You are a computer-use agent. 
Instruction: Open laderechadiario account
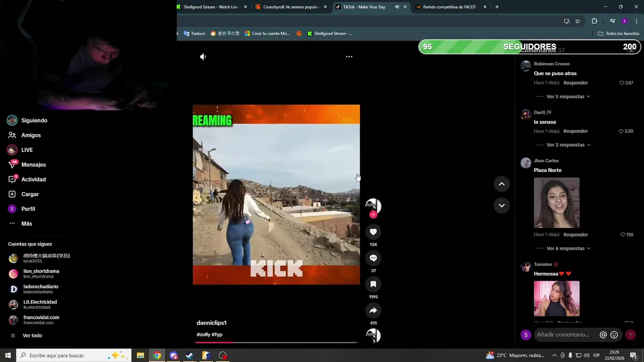pos(33,289)
